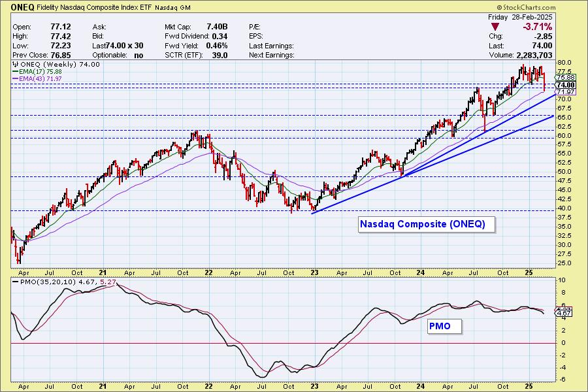Screen dimensions: 588x392
Task: Click the Prev Close value 76.85
Action: click(x=60, y=55)
